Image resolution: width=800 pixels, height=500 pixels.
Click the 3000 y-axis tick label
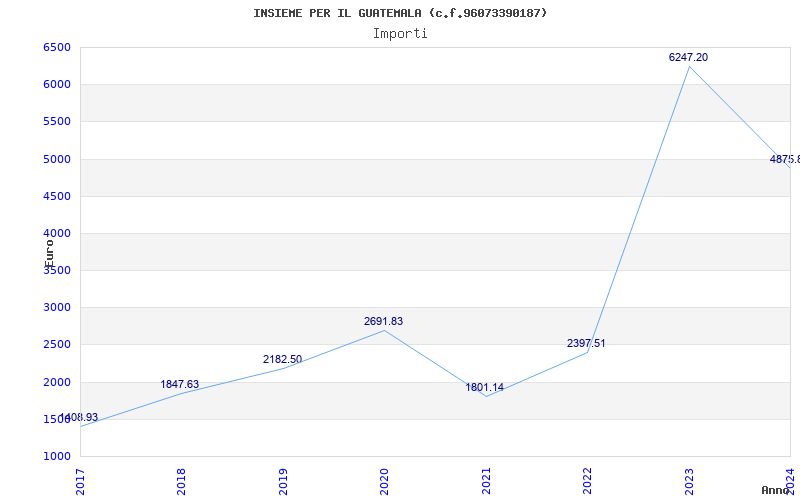(57, 308)
